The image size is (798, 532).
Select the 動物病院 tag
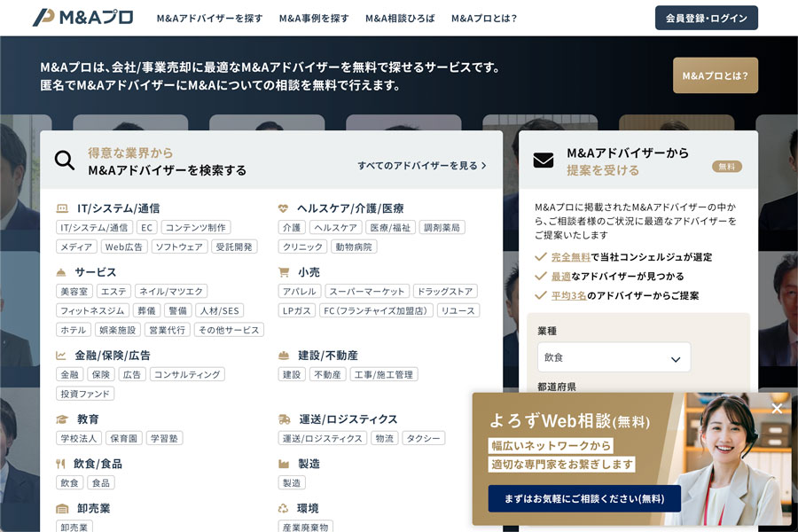[354, 246]
